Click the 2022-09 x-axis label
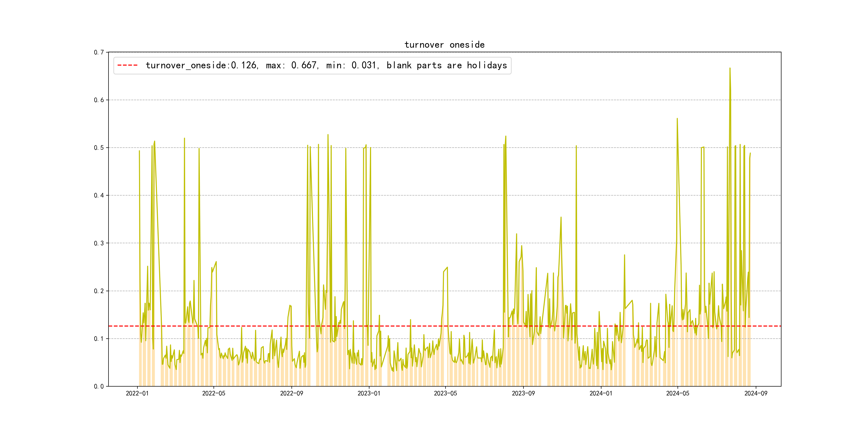The image size is (868, 434). (x=291, y=393)
